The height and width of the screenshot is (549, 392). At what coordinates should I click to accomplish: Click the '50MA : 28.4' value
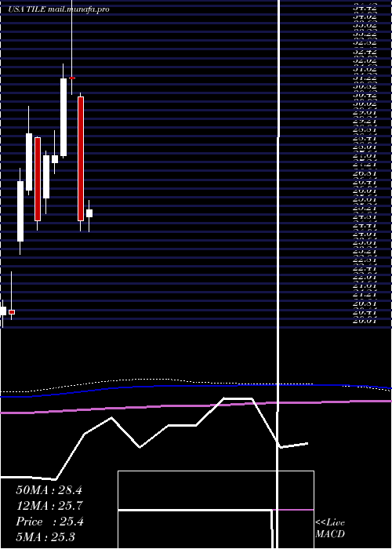pyautogui.click(x=49, y=490)
